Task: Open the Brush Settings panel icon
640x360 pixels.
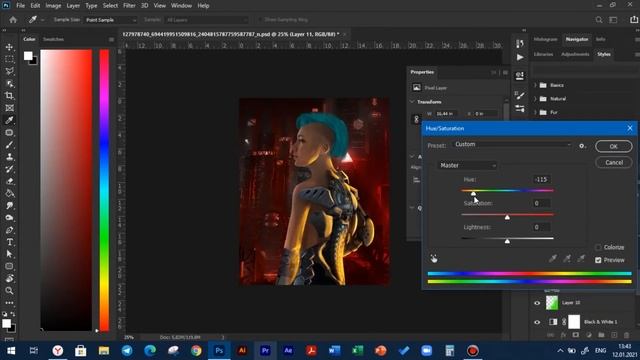Action: [520, 96]
